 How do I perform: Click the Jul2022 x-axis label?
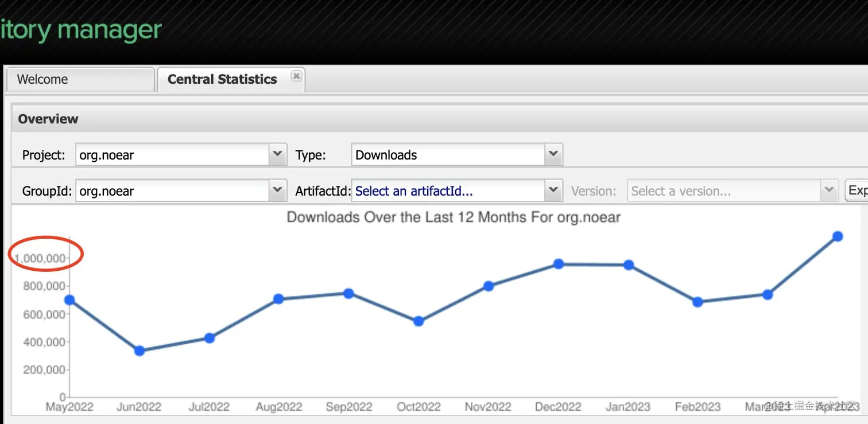(209, 407)
